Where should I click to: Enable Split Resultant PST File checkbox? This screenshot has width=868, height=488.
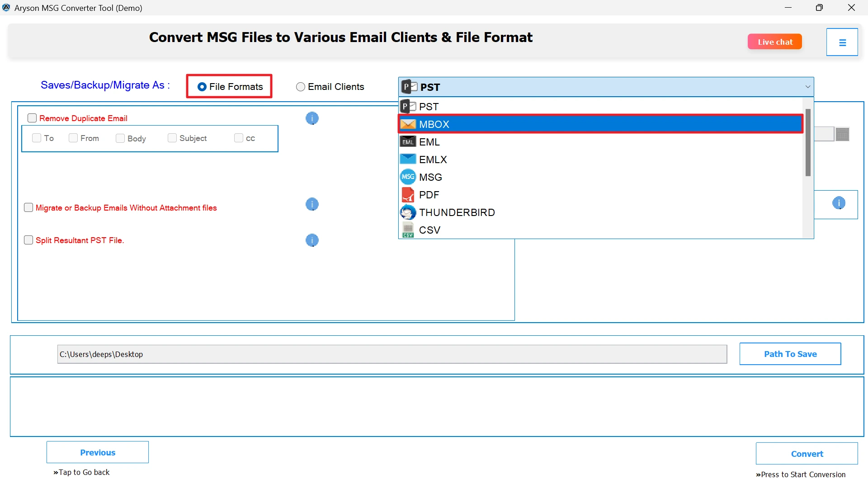(28, 240)
